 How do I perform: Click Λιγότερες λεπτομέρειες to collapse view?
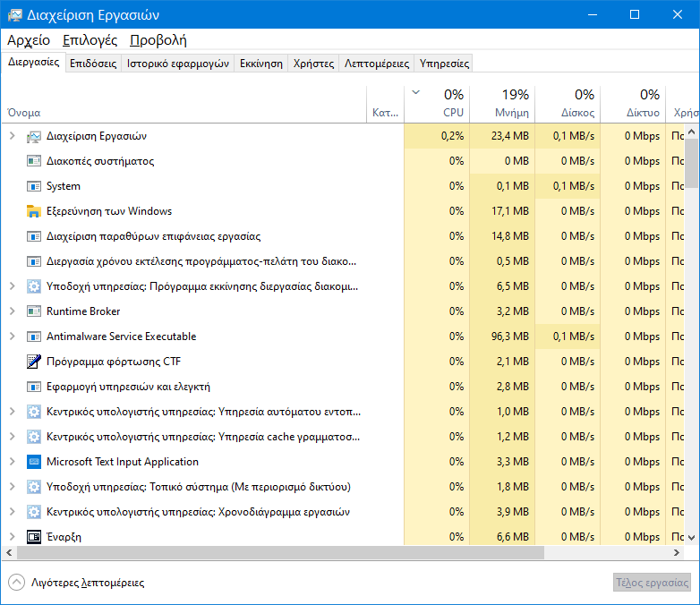tap(87, 583)
